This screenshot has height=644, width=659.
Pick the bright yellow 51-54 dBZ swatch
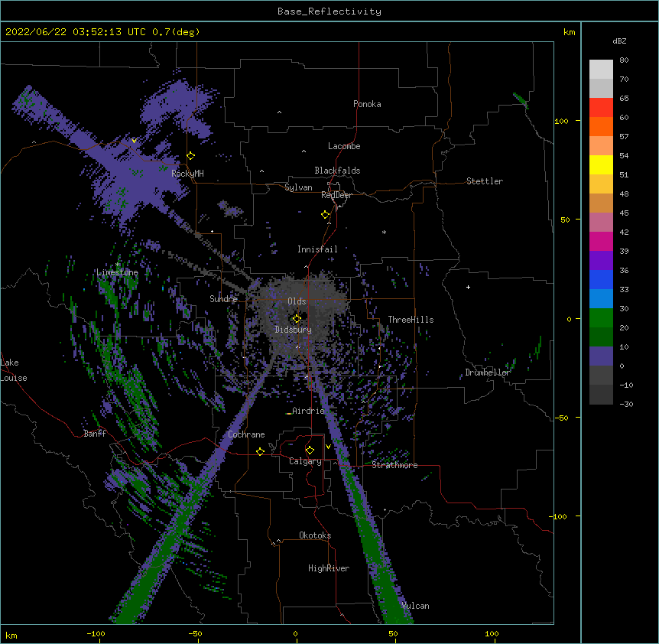[601, 164]
